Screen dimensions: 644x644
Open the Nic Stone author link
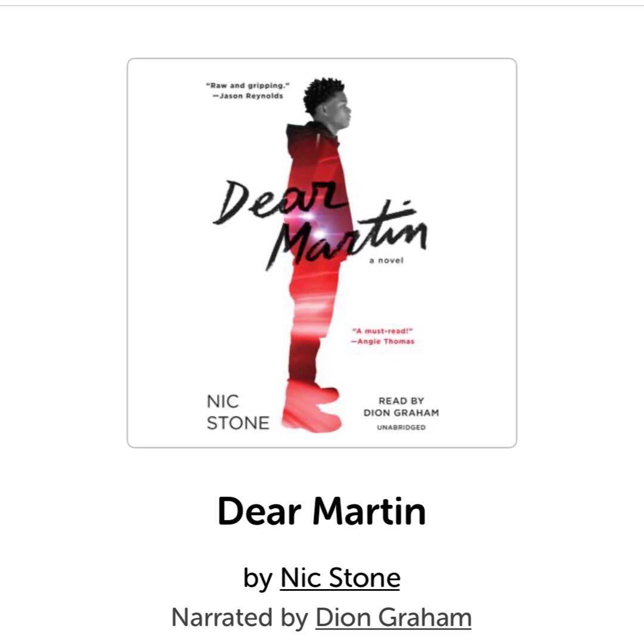[x=340, y=578]
